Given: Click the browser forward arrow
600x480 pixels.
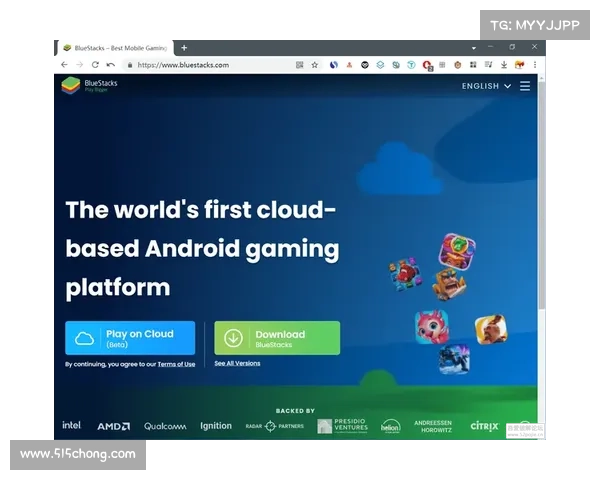Looking at the screenshot, I should coord(80,65).
